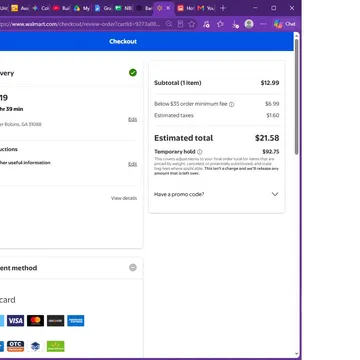Bookmark this page with the star icon

pyautogui.click(x=191, y=24)
